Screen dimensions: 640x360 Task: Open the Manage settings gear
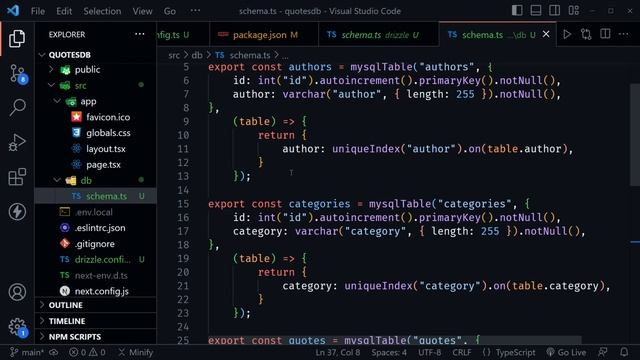pos(18,327)
